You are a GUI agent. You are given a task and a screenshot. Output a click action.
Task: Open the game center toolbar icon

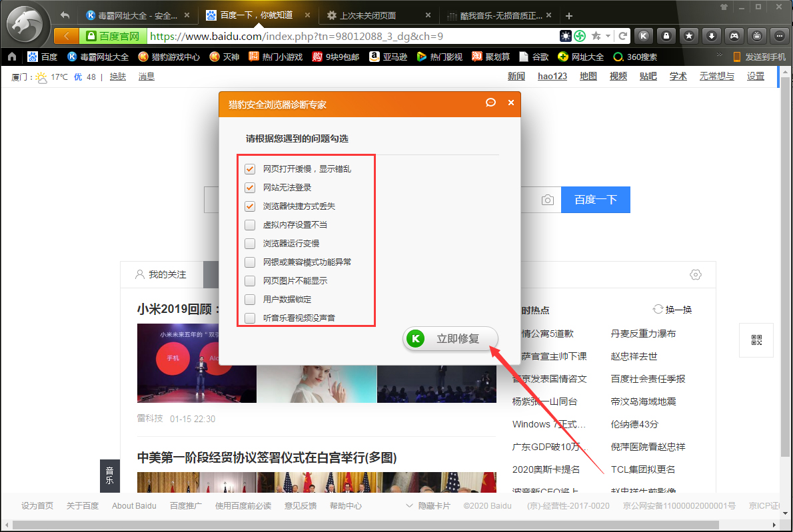pyautogui.click(x=734, y=35)
